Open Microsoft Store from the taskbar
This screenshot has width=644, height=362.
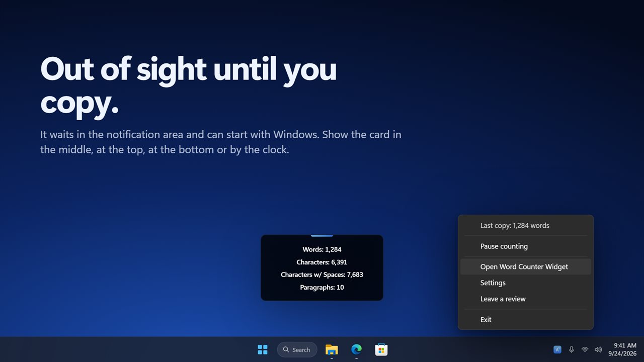click(x=381, y=349)
